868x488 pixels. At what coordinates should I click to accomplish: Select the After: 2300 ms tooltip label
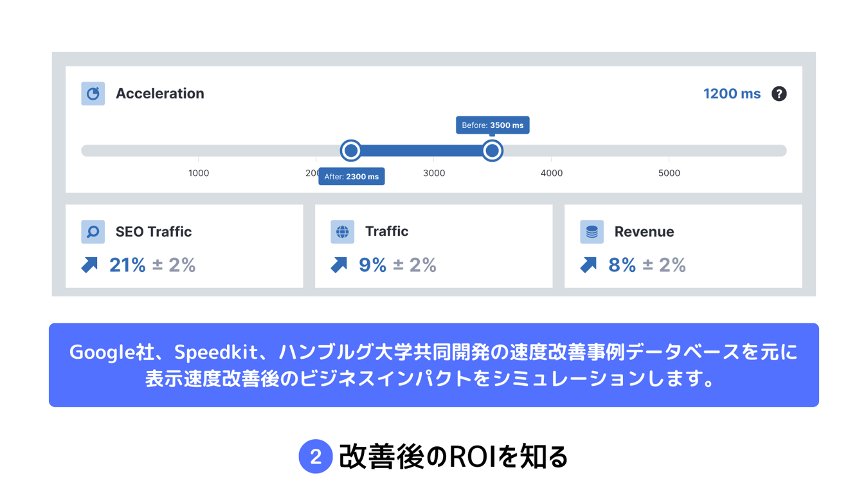[352, 176]
